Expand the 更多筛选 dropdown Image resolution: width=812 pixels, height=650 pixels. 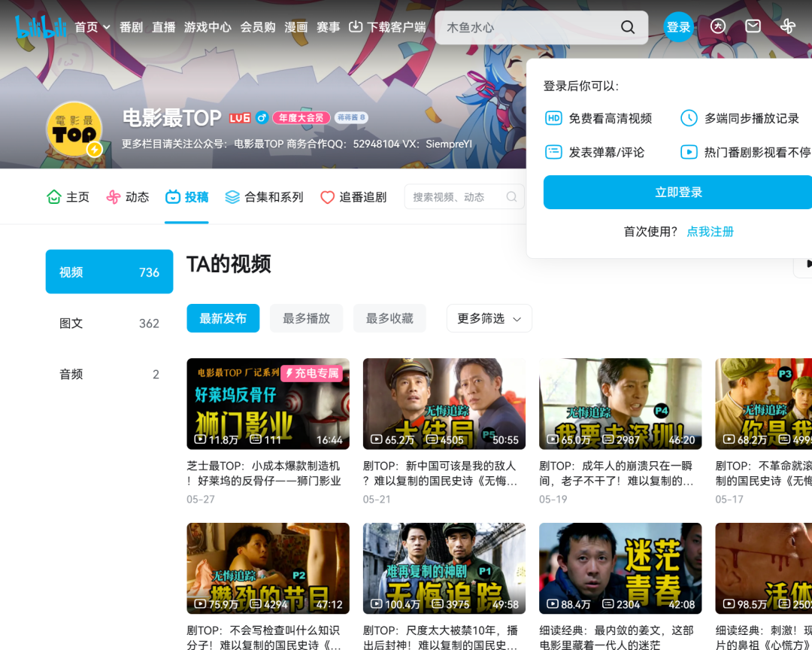click(x=489, y=318)
